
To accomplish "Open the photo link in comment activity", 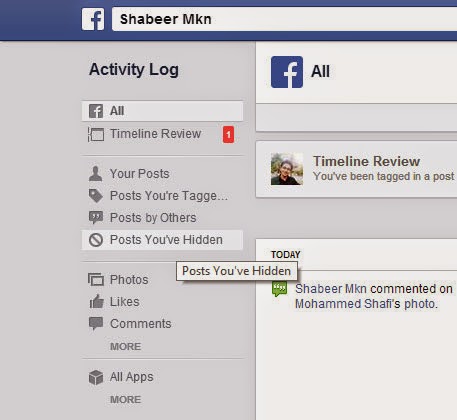I will click(421, 304).
